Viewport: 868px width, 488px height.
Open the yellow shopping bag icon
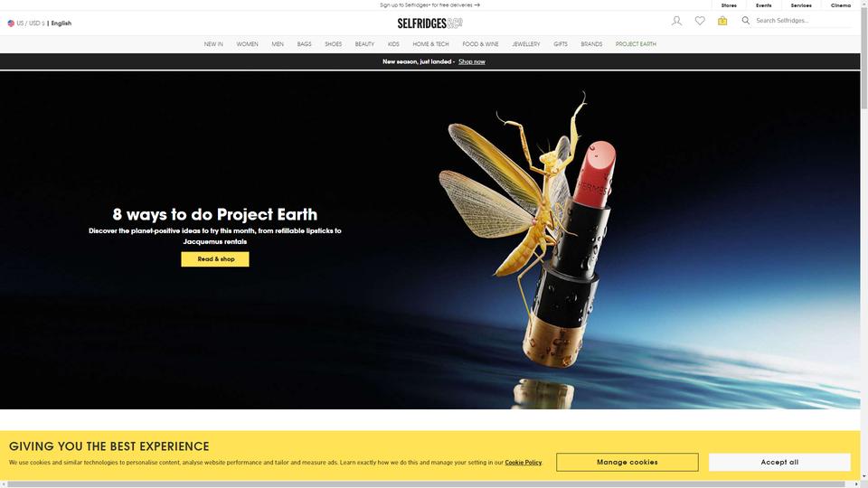(x=722, y=21)
